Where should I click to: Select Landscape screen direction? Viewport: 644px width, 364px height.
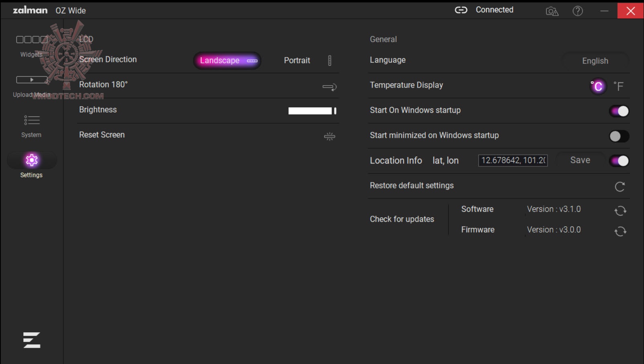pos(227,61)
